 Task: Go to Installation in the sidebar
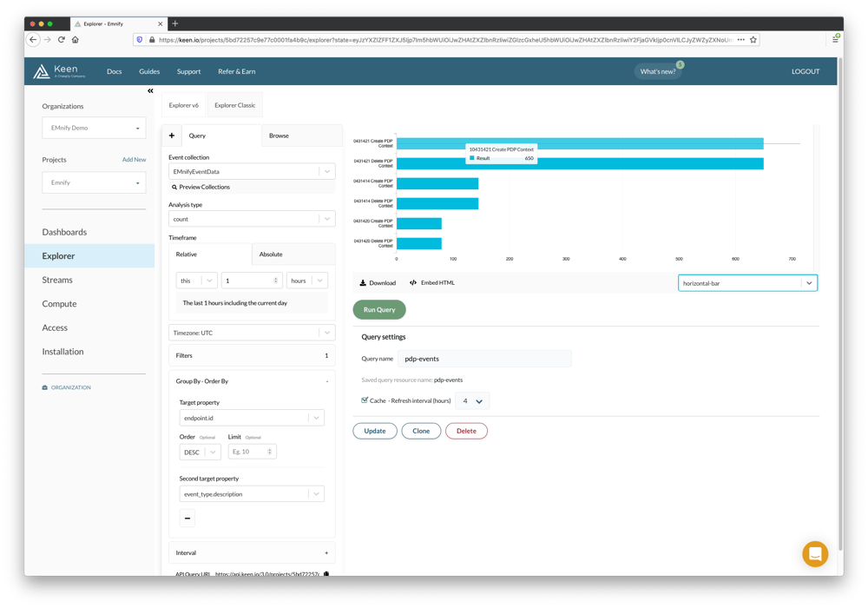(62, 352)
